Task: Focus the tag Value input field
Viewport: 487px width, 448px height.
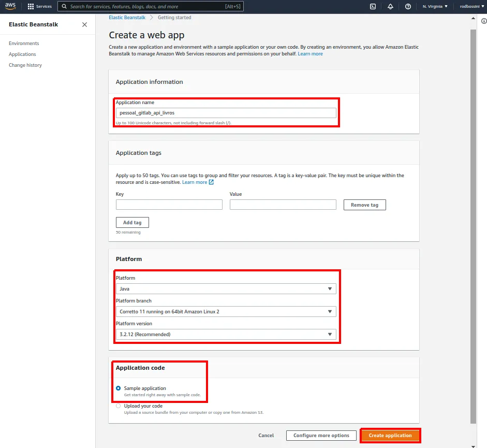Action: (283, 205)
